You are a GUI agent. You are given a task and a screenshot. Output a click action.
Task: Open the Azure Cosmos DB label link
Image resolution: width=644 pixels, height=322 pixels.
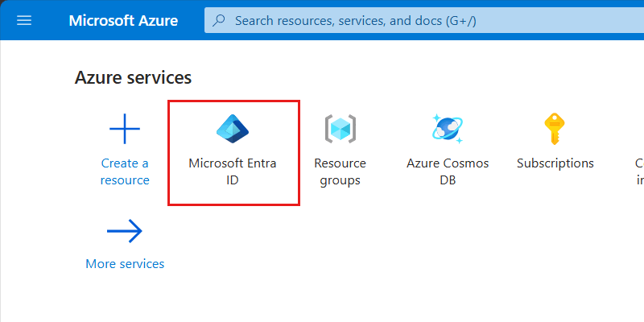(448, 171)
